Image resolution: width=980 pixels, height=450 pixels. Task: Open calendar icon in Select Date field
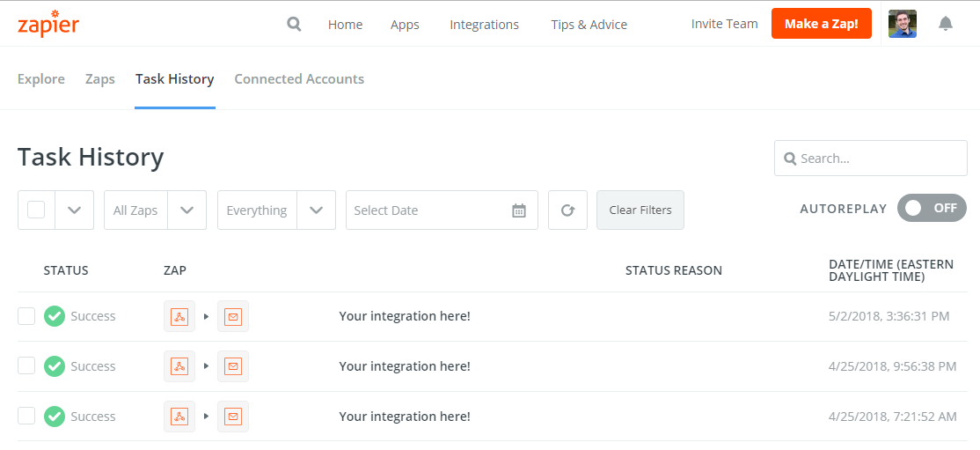click(519, 210)
